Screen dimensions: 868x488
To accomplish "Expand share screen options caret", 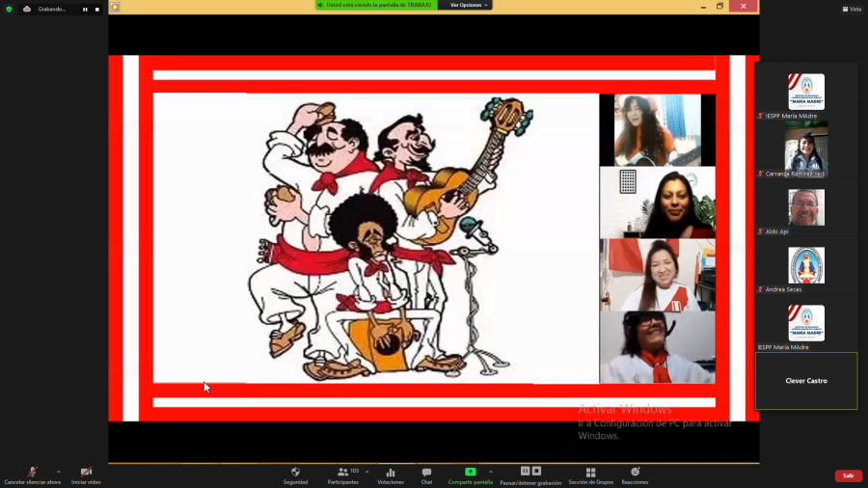I will click(491, 472).
